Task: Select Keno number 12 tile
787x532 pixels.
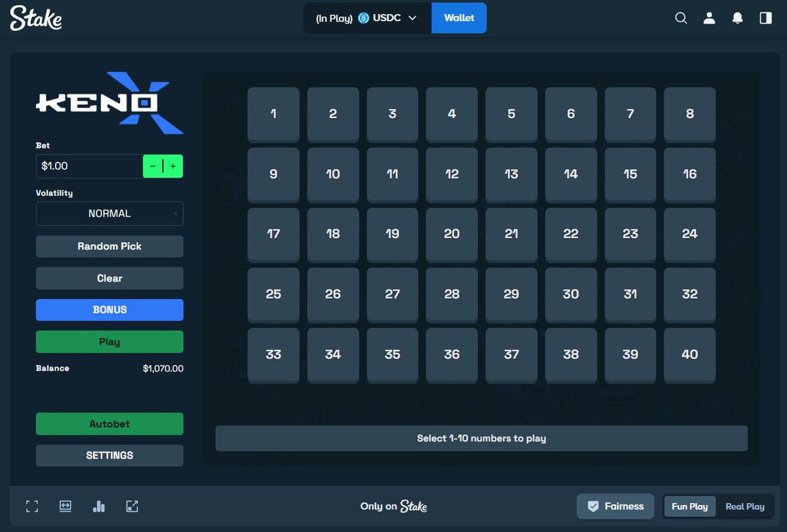Action: (x=452, y=175)
